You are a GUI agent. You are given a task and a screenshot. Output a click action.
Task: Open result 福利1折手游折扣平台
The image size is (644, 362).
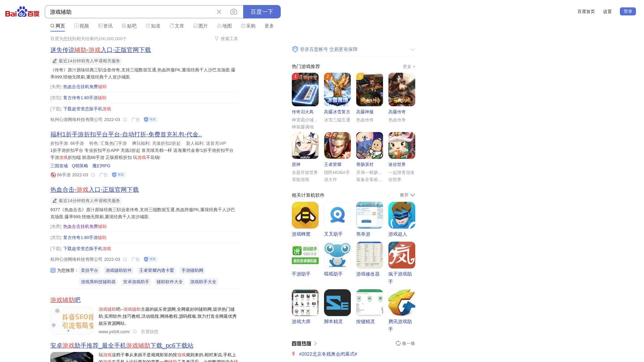pyautogui.click(x=126, y=134)
